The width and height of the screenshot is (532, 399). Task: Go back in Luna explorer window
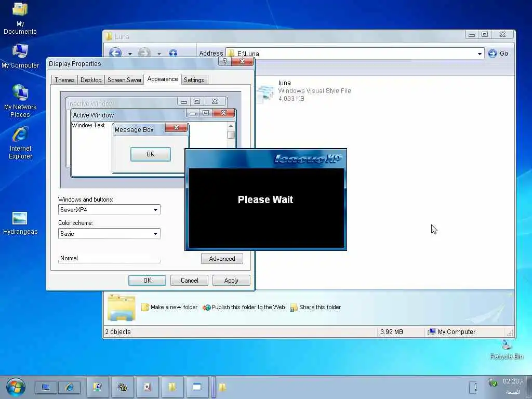[x=115, y=52]
